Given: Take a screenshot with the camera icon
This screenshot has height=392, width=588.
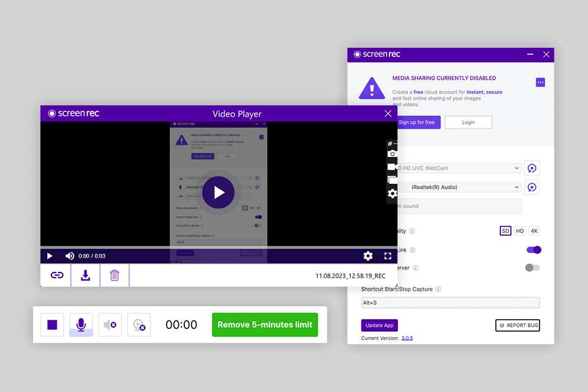Looking at the screenshot, I should pos(392,153).
